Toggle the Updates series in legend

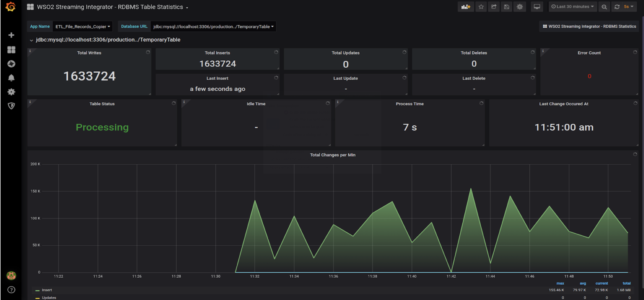(x=49, y=298)
